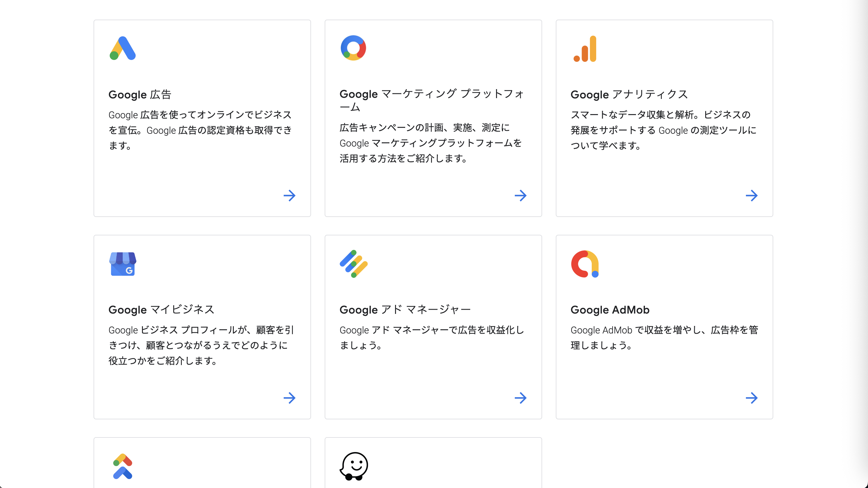Click the Waze smiley face icon
868x488 pixels.
[x=354, y=466]
